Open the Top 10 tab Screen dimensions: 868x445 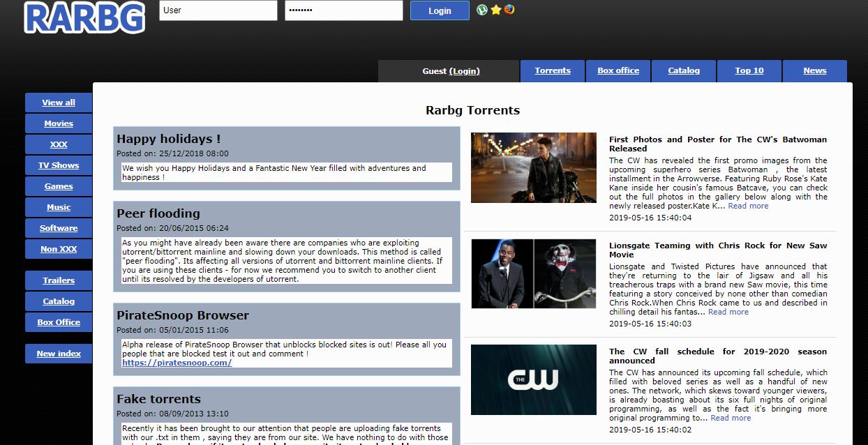(x=749, y=71)
